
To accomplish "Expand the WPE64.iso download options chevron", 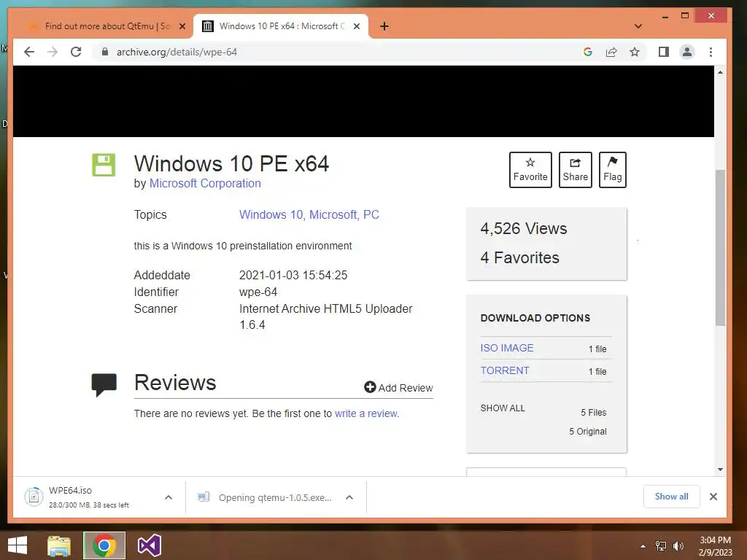I will coord(169,497).
